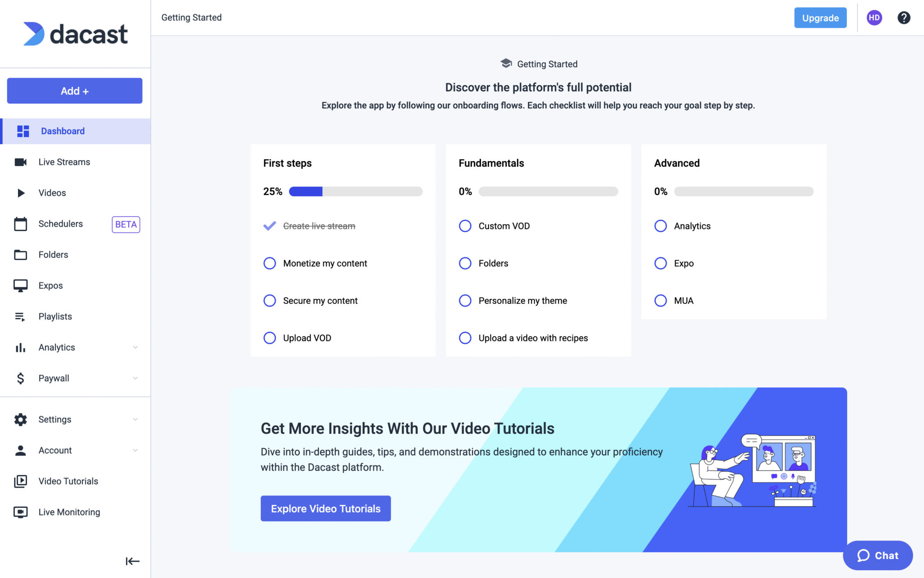The width and height of the screenshot is (924, 578).
Task: Select the Advanced Analytics circle
Action: click(x=661, y=226)
